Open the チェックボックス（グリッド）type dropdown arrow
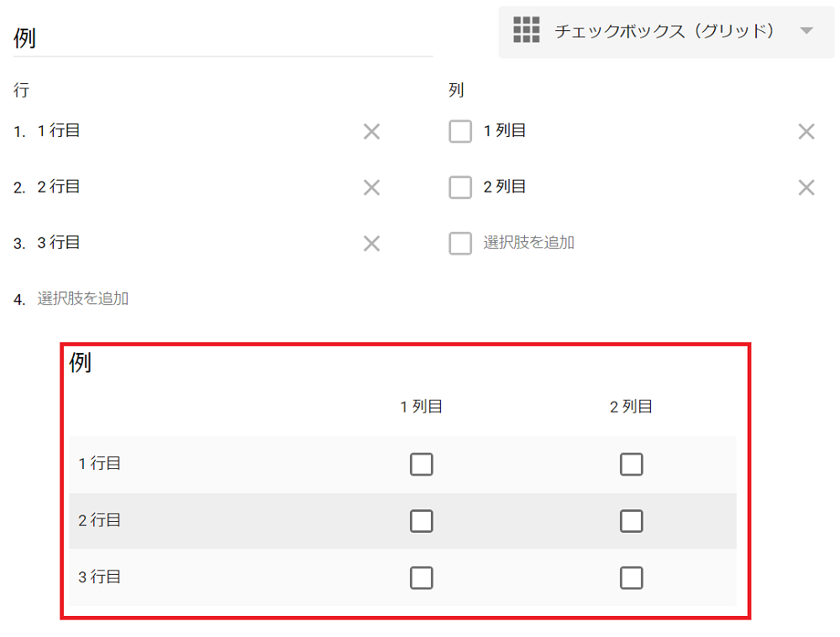The width and height of the screenshot is (840, 637). pyautogui.click(x=806, y=31)
